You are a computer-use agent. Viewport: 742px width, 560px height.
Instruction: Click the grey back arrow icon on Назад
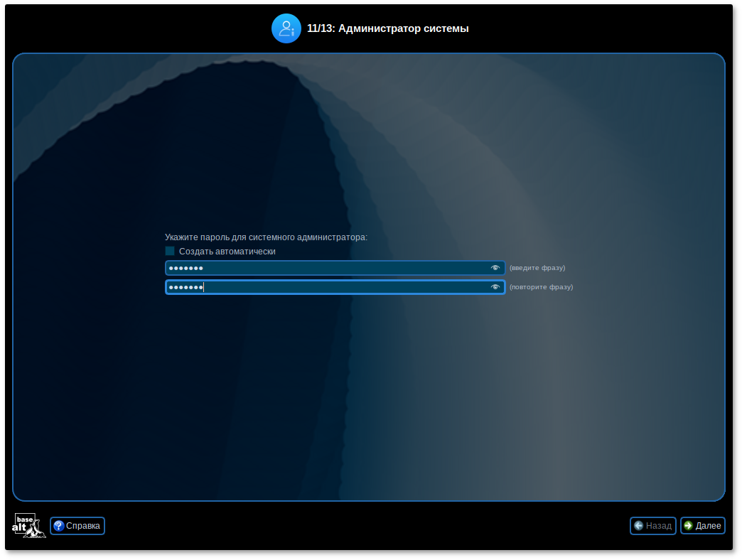pos(638,526)
